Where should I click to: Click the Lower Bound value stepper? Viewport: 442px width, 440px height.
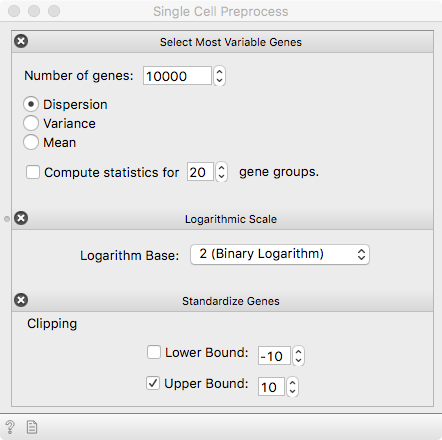pos(298,356)
